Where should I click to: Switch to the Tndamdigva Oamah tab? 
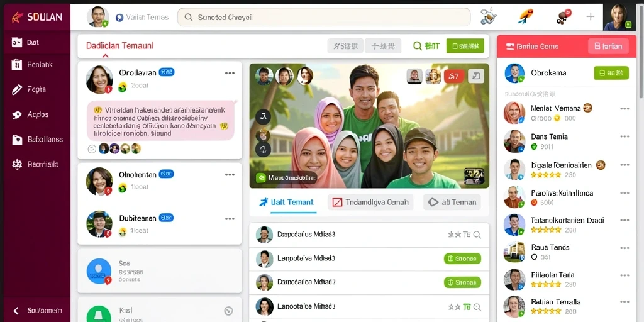pos(370,202)
